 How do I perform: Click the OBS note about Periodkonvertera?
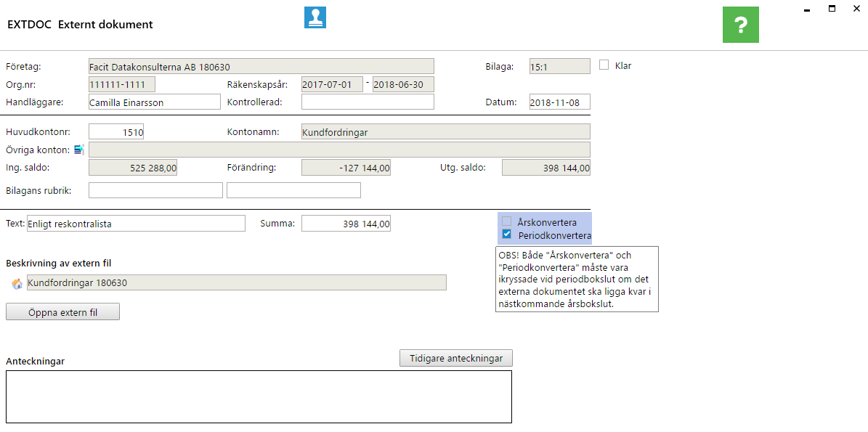(577, 280)
